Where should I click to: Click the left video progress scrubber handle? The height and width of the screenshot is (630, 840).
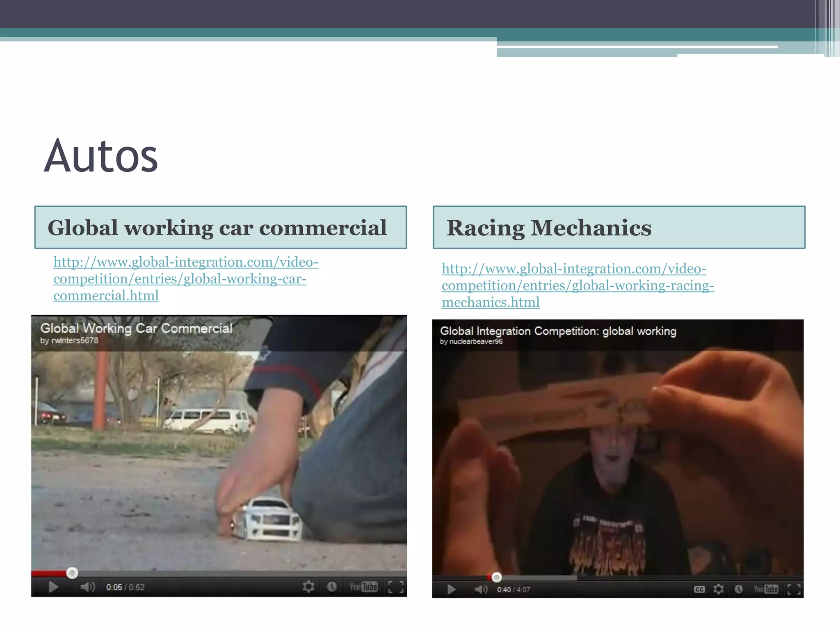pos(72,573)
